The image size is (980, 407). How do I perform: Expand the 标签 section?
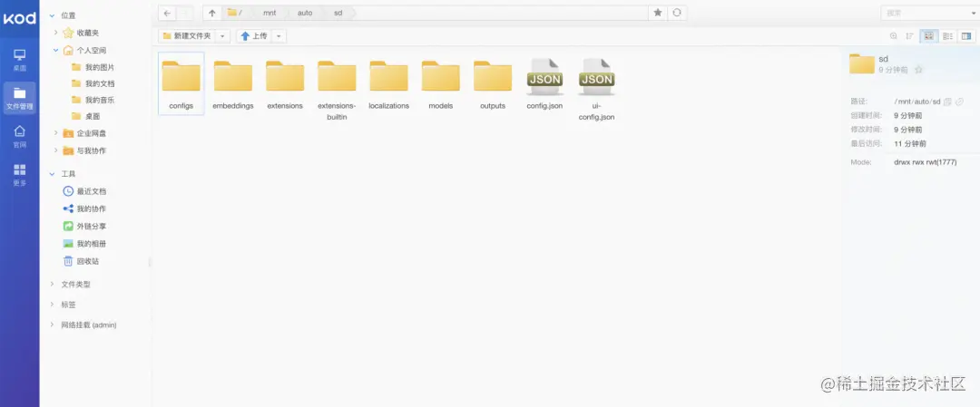coord(51,305)
